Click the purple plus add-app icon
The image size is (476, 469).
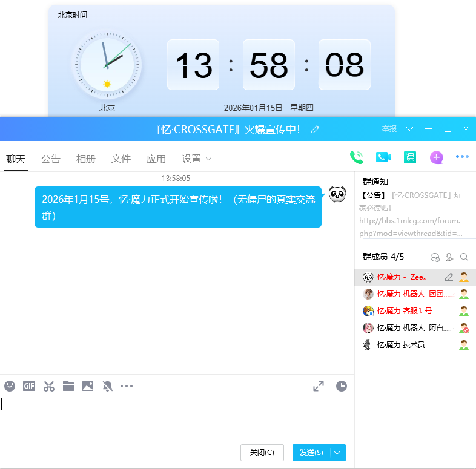(x=436, y=157)
